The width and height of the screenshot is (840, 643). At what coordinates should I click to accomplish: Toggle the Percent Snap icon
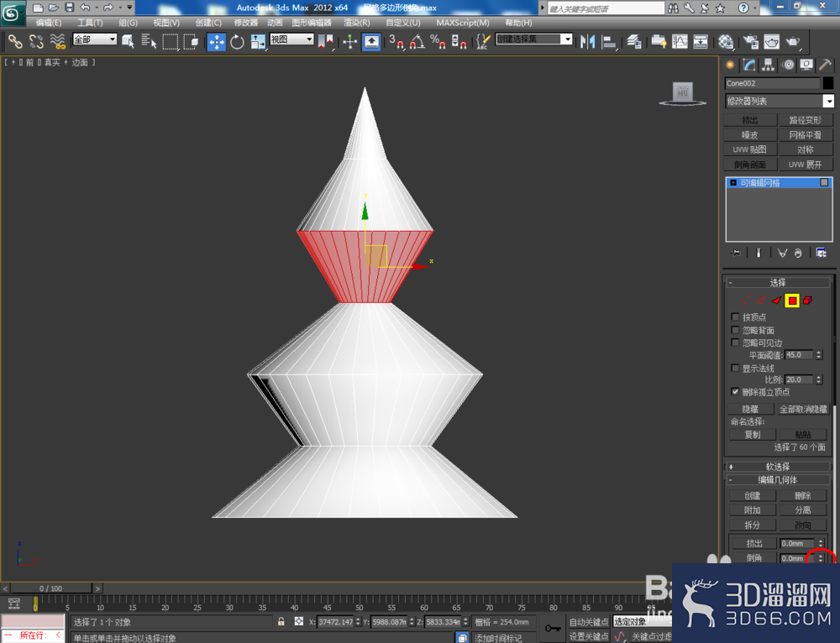pyautogui.click(x=438, y=41)
